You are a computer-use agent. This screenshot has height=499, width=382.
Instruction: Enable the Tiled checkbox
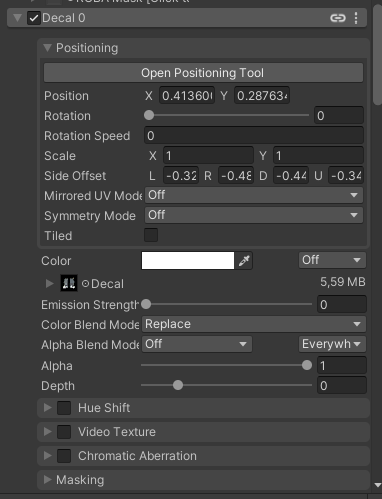tap(151, 235)
